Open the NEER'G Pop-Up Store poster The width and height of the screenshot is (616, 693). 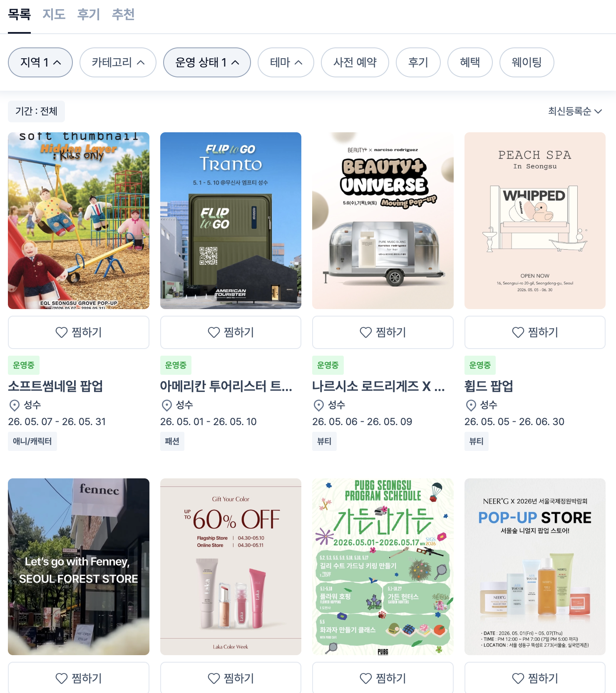(535, 567)
